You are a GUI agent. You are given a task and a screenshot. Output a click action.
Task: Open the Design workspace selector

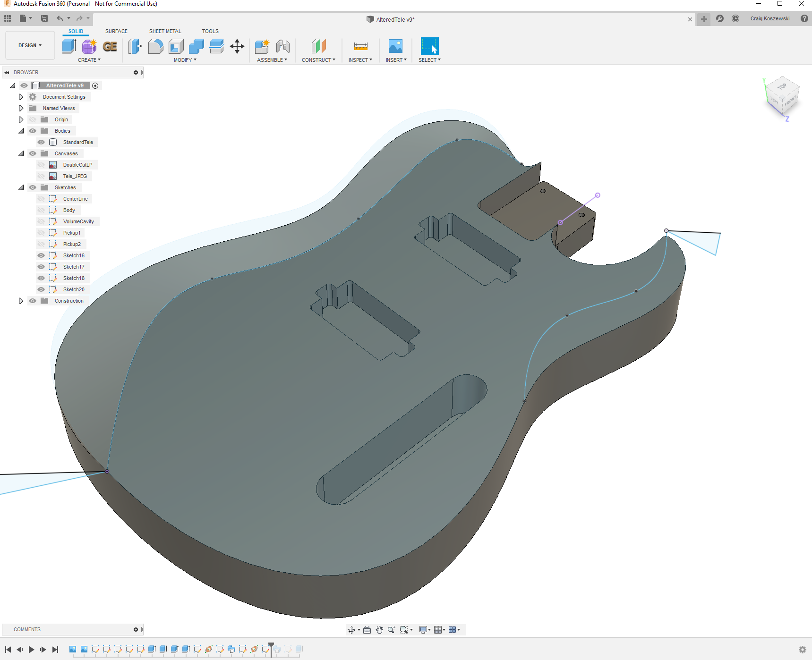point(30,45)
